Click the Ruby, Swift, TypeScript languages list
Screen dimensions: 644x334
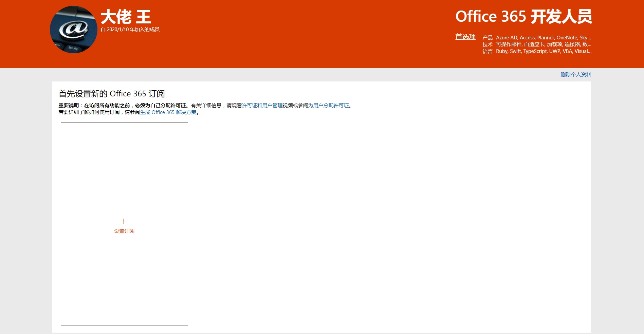pyautogui.click(x=544, y=51)
